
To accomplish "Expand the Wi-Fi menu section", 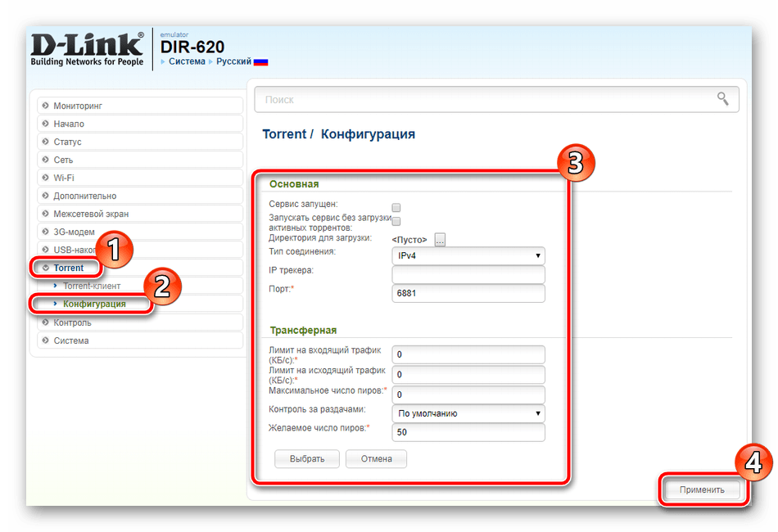I will [x=140, y=178].
